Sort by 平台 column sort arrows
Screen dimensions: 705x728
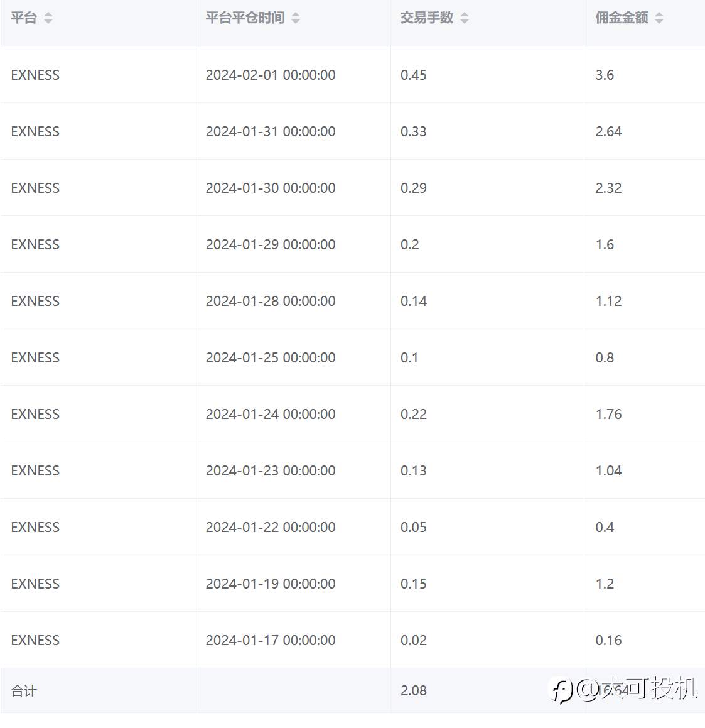coord(48,18)
